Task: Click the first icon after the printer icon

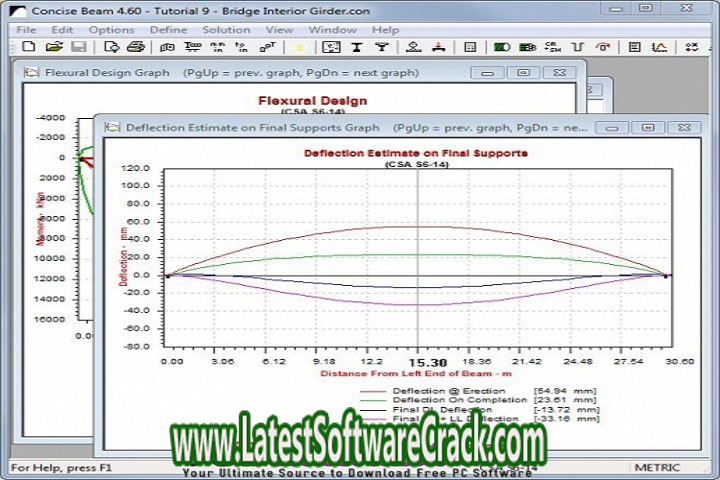Action: pyautogui.click(x=167, y=47)
